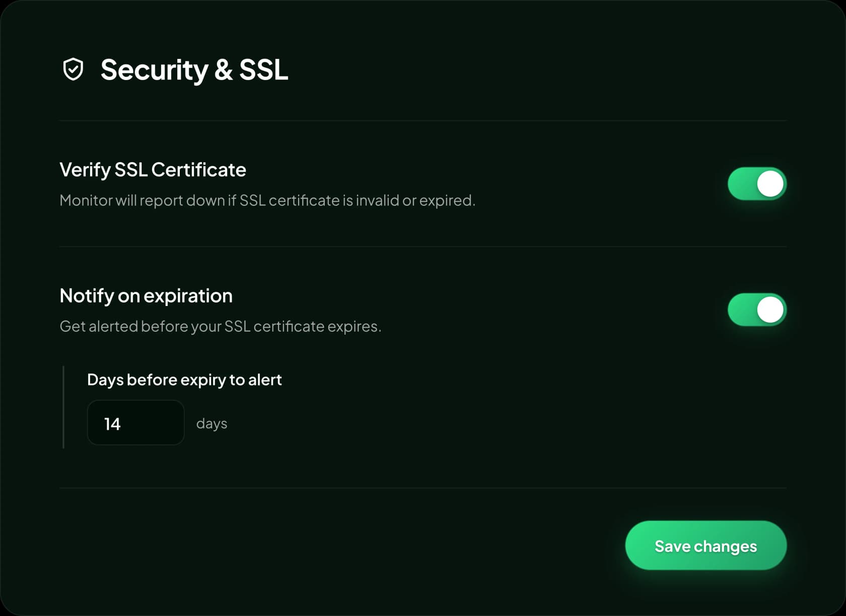Click 'Get alerted before your SSL certificate expires' text
Viewport: 846px width, 616px height.
[221, 326]
